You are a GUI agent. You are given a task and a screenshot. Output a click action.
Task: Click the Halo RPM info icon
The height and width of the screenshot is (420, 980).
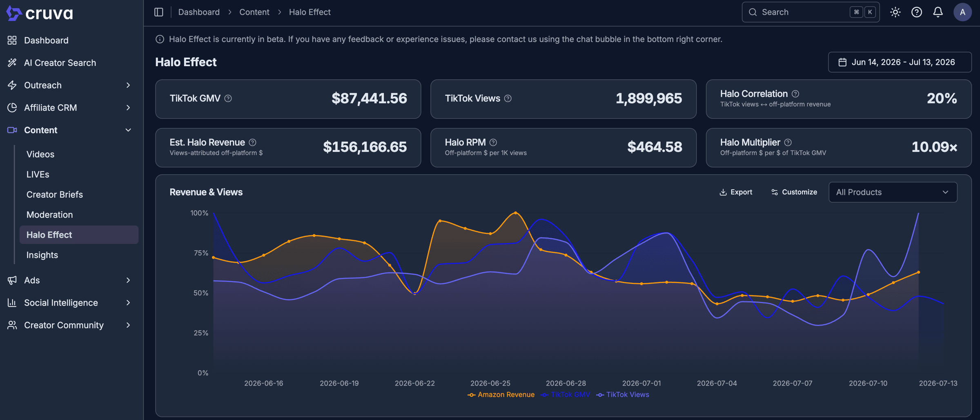click(493, 142)
